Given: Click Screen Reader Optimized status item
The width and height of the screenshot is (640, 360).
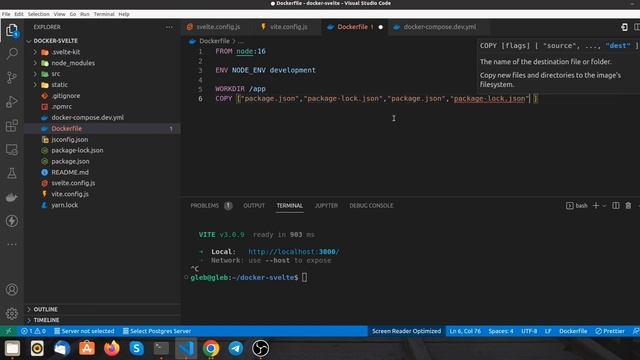Looking at the screenshot, I should click(406, 331).
